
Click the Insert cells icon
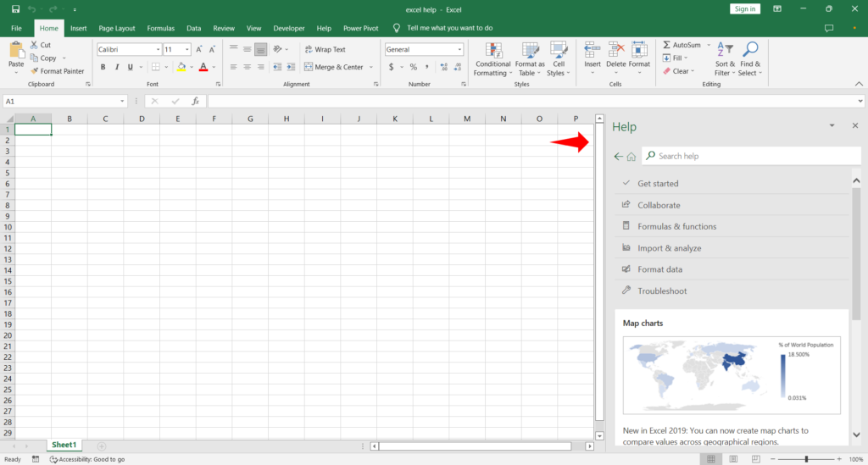[593, 50]
